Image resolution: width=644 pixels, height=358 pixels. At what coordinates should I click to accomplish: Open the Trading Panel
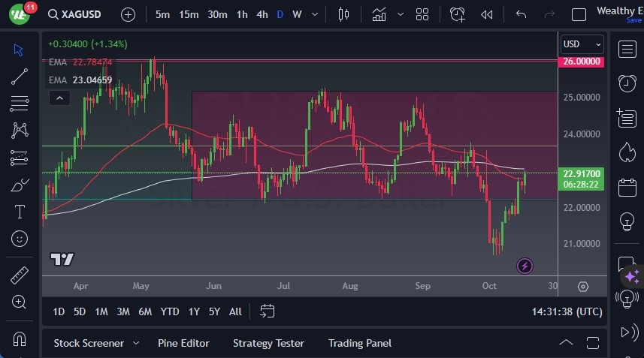click(359, 343)
